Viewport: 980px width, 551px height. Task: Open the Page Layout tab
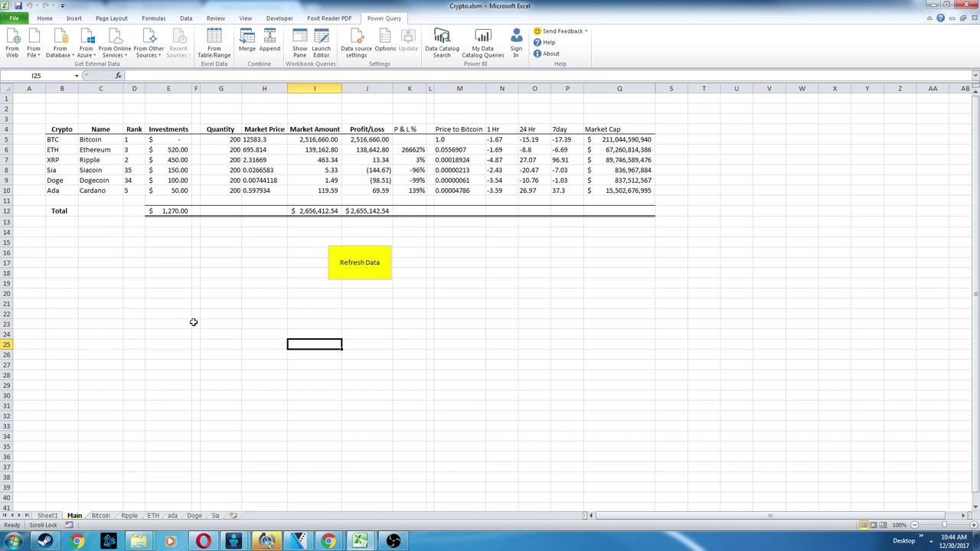coord(112,18)
